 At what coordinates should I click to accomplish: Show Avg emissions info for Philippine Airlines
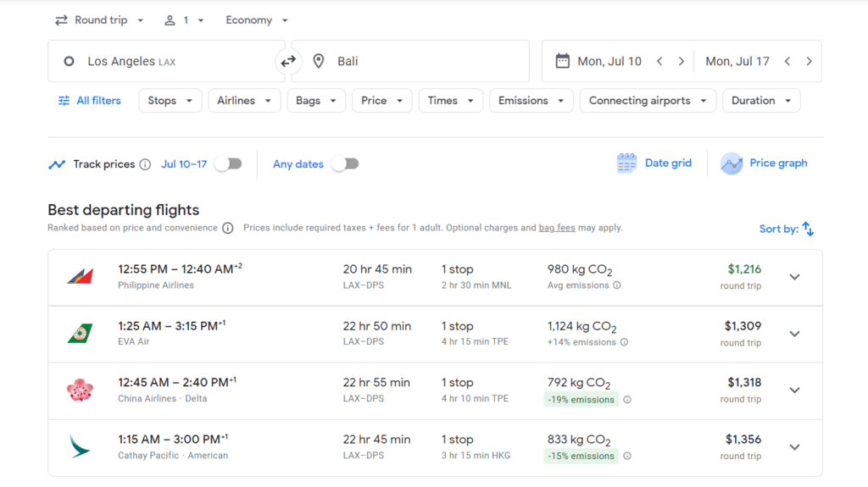pos(617,285)
